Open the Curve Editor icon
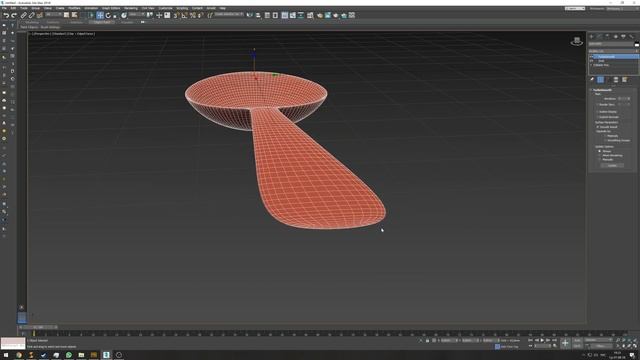This screenshot has width=640, height=360. click(293, 15)
